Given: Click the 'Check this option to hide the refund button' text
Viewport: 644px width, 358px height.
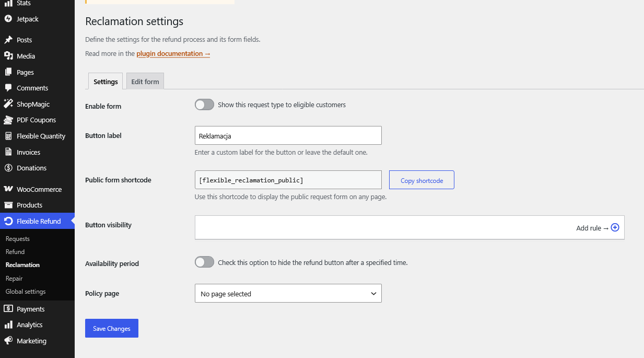Looking at the screenshot, I should (x=312, y=262).
